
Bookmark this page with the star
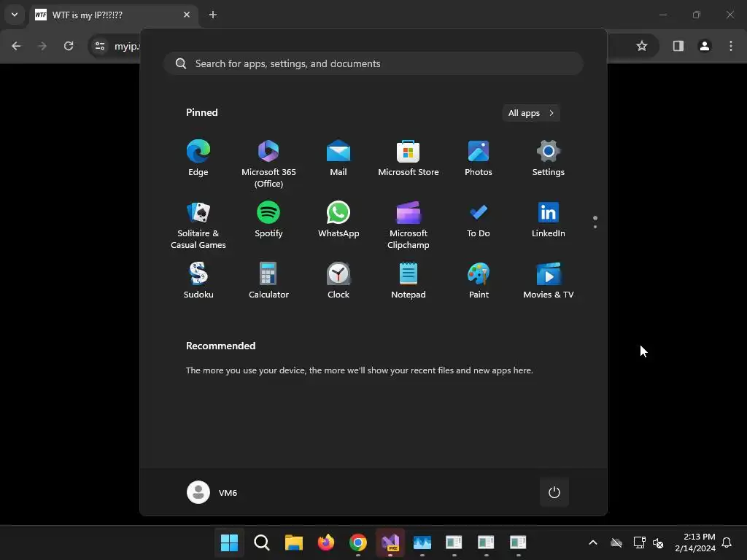(642, 46)
